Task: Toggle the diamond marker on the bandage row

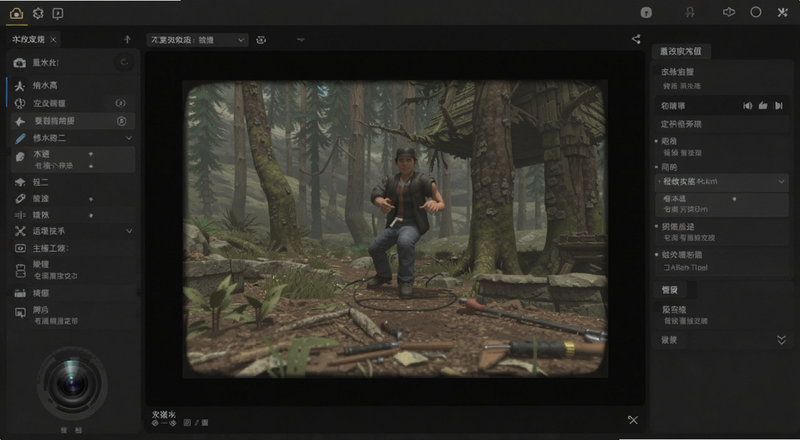Action: [91, 199]
